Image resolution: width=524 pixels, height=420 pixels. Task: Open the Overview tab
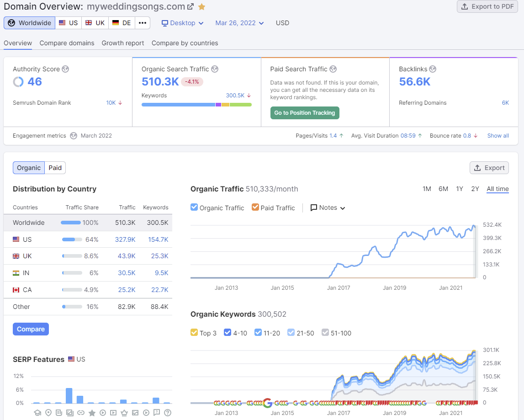(x=18, y=43)
